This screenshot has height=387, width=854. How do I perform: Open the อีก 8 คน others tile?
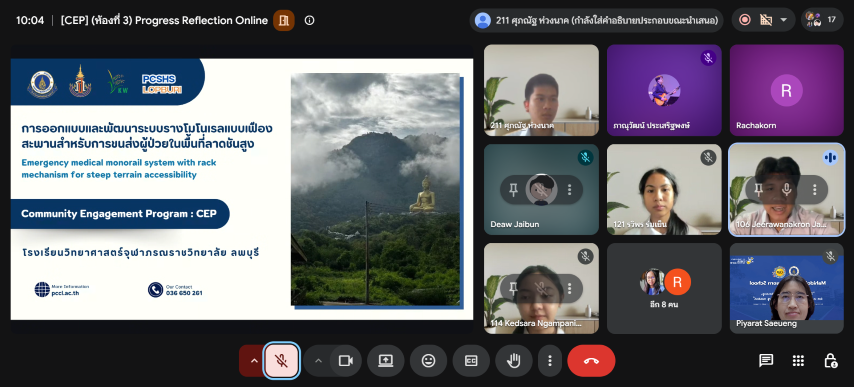tap(664, 288)
